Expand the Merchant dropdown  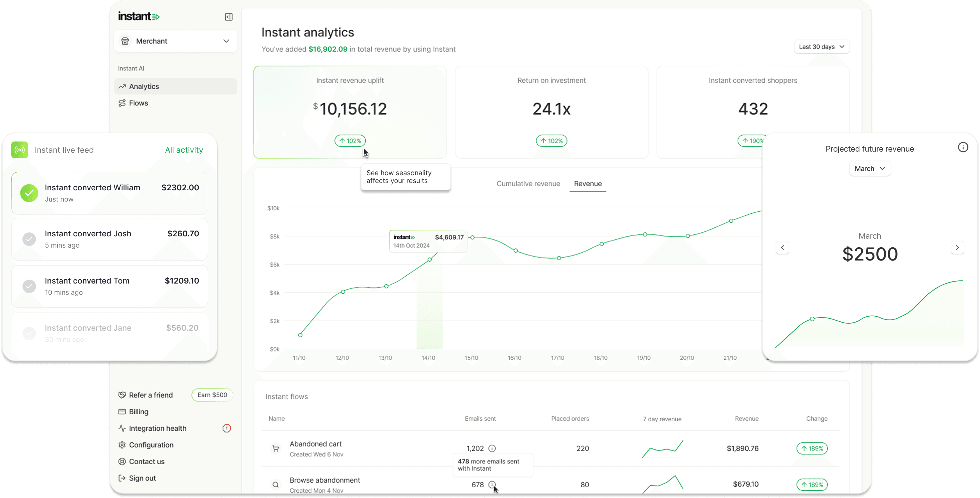tap(226, 41)
